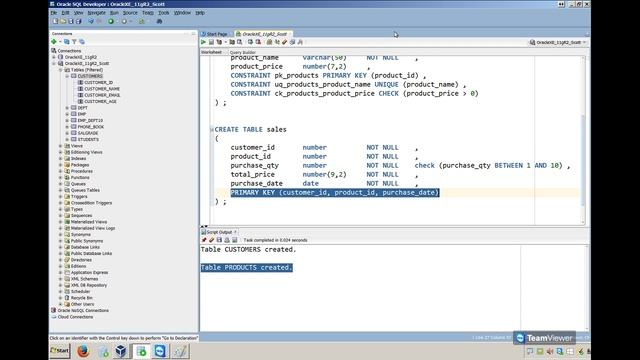Open the Navigate menu
The image size is (640, 360).
(x=96, y=13)
